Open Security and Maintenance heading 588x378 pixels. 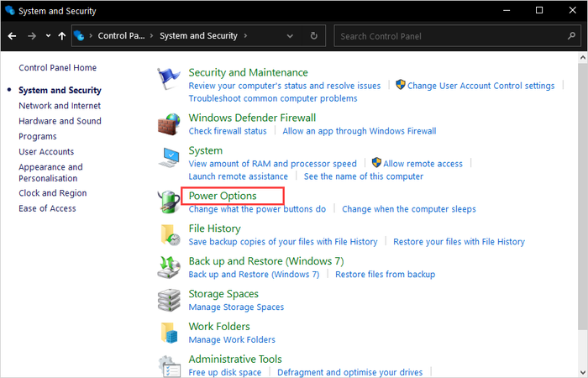coord(249,72)
